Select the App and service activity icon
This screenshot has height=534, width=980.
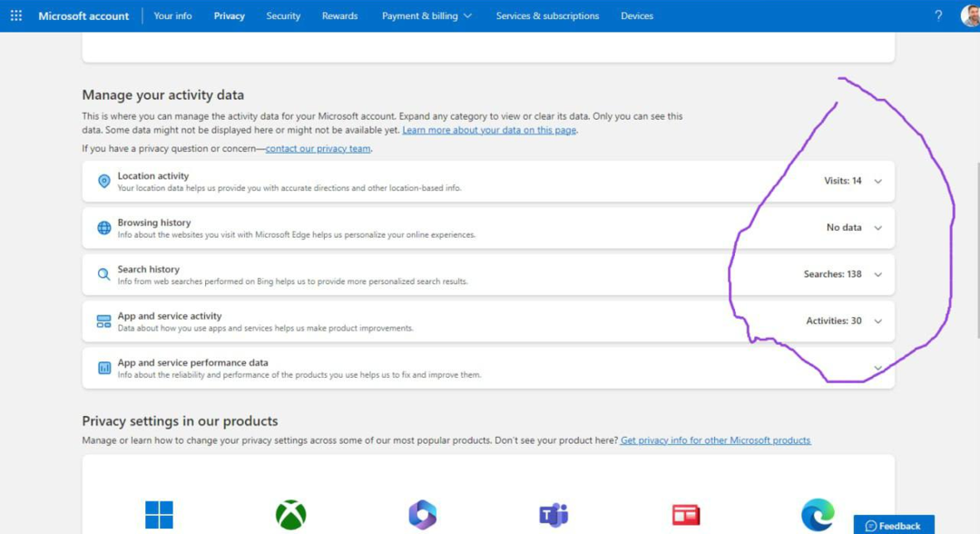click(103, 321)
